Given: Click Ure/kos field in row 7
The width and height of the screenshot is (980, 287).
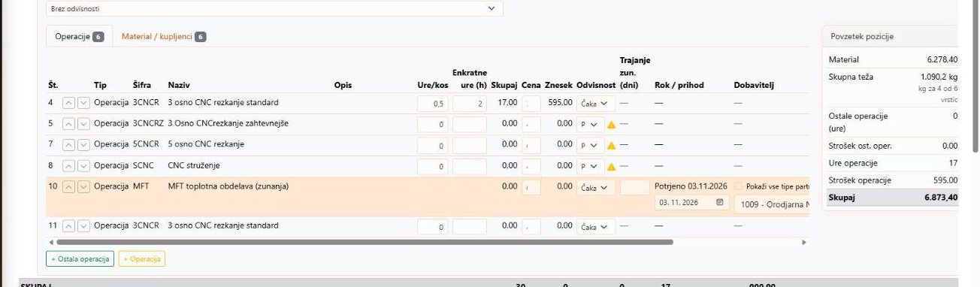Looking at the screenshot, I should tap(433, 146).
